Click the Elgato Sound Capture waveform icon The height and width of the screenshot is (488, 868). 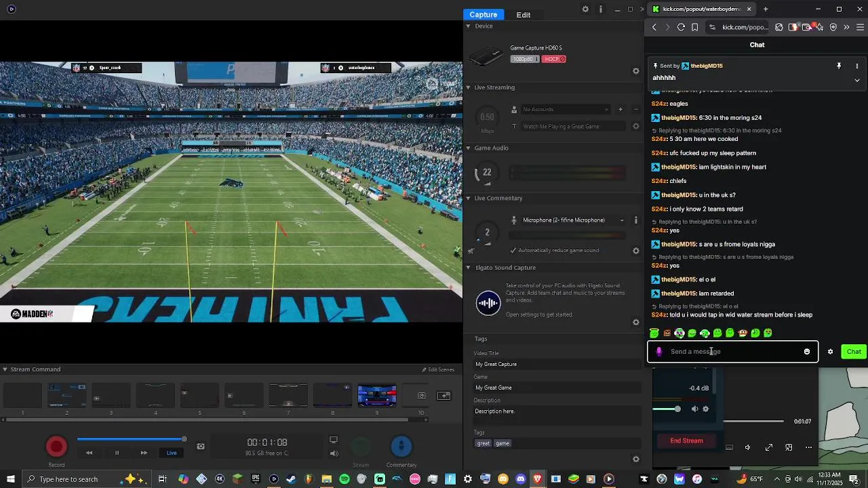[488, 303]
